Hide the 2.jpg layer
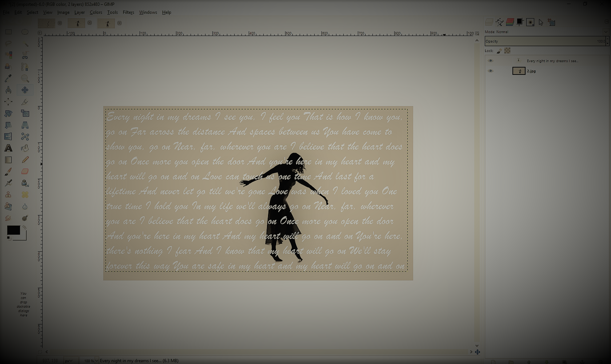This screenshot has height=364, width=611. point(490,71)
